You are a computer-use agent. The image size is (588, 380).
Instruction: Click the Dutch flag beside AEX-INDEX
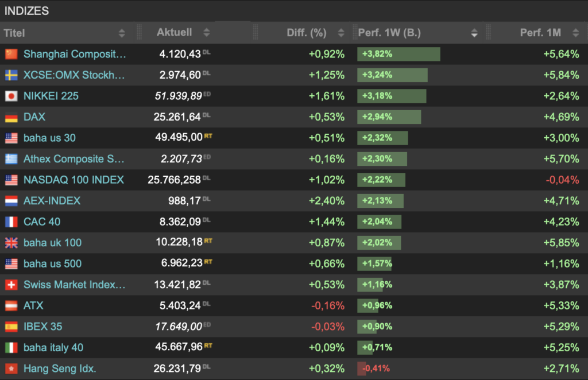tap(11, 201)
